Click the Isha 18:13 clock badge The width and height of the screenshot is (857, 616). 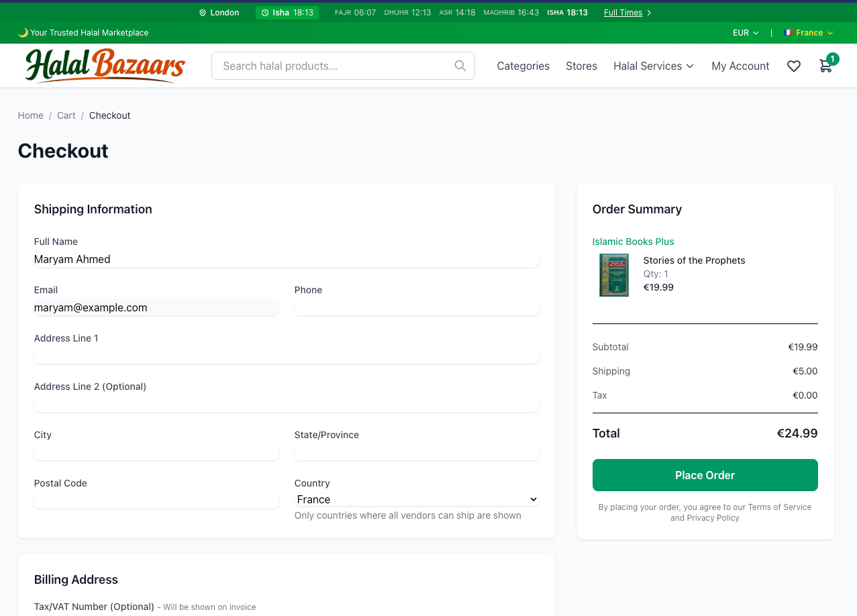coord(287,13)
